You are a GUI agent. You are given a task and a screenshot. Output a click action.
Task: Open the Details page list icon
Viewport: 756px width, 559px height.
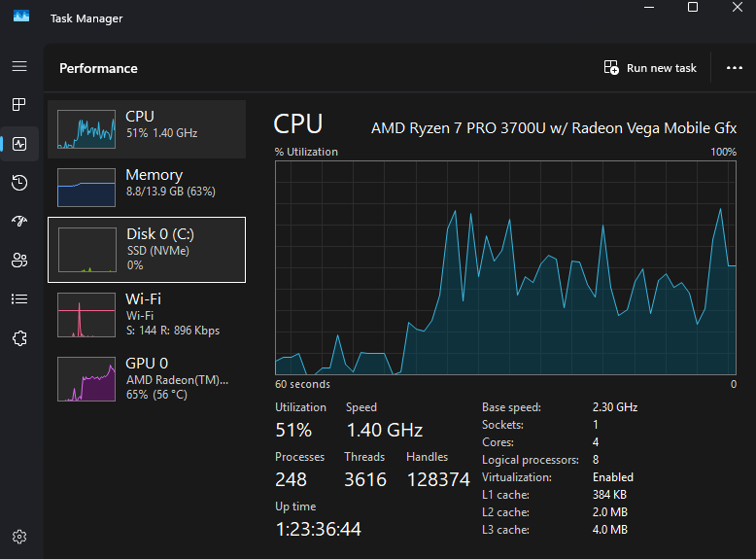click(19, 299)
